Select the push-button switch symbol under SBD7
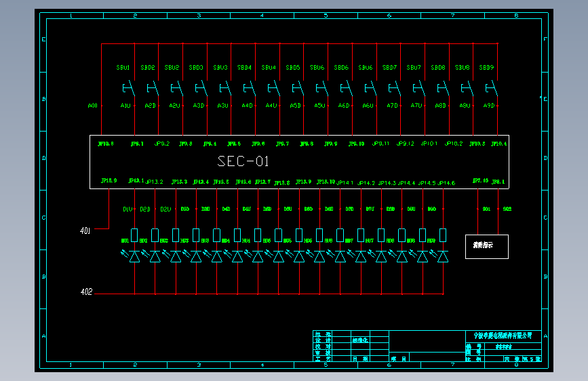This screenshot has width=588, height=381. 395,88
